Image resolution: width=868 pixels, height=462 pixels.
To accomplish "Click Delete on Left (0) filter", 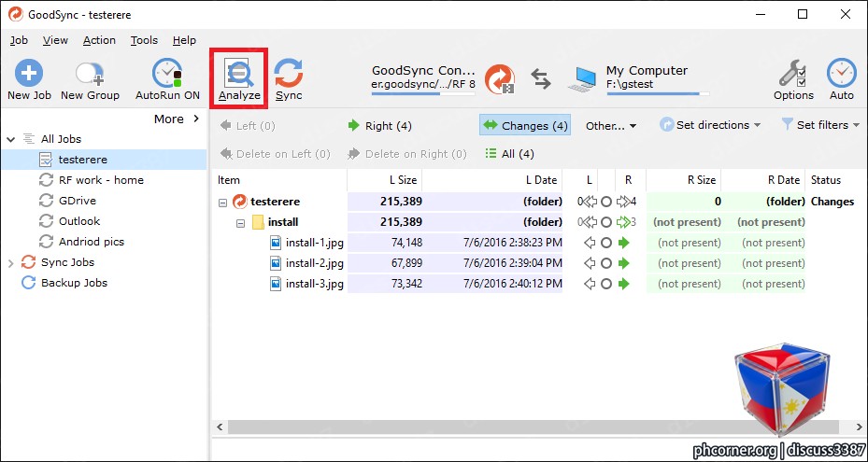I will point(275,154).
